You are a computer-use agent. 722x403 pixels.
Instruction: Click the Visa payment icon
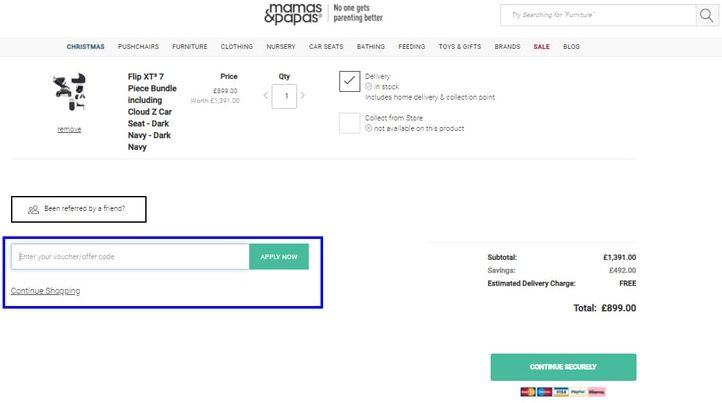point(561,392)
